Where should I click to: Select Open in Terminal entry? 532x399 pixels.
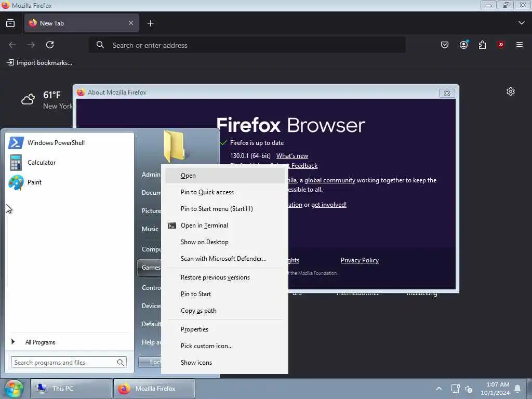coord(225,225)
